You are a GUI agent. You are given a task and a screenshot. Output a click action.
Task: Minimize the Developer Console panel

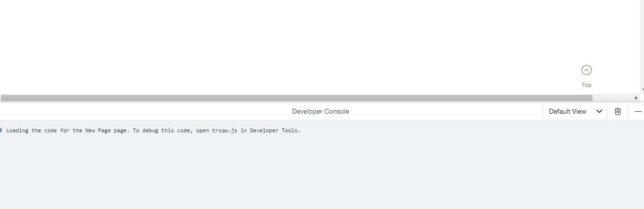pyautogui.click(x=638, y=111)
